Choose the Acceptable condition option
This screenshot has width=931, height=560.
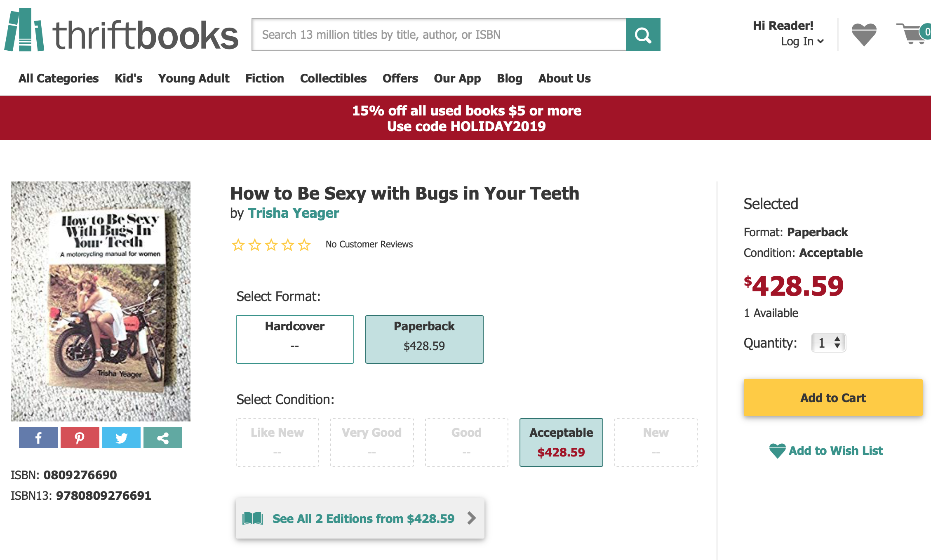[561, 442]
